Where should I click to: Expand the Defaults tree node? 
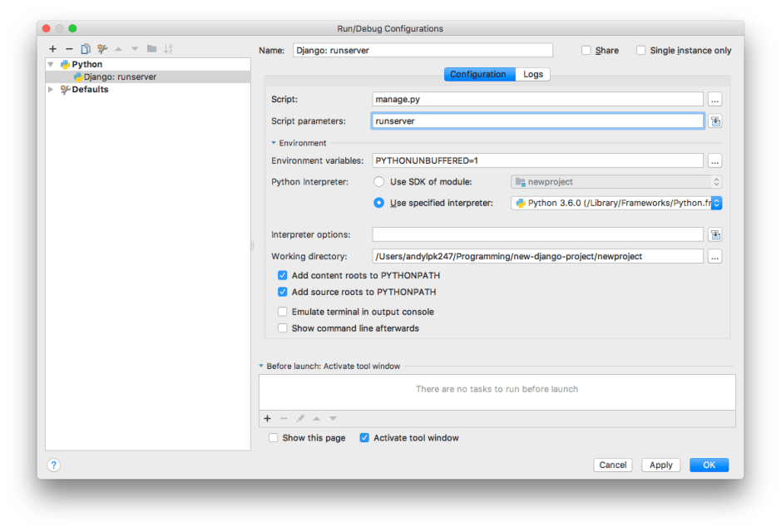52,90
